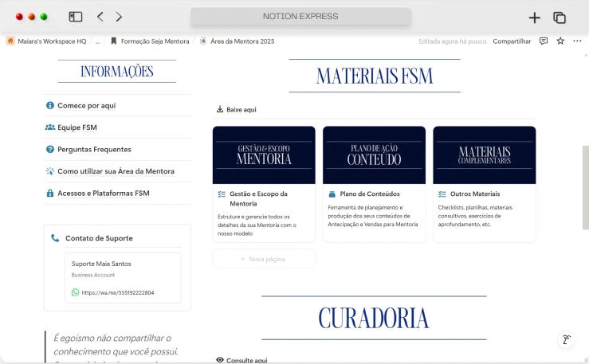
Task: Open Gestão & Escopo Mentoria cover thumbnail
Action: pyautogui.click(x=264, y=155)
